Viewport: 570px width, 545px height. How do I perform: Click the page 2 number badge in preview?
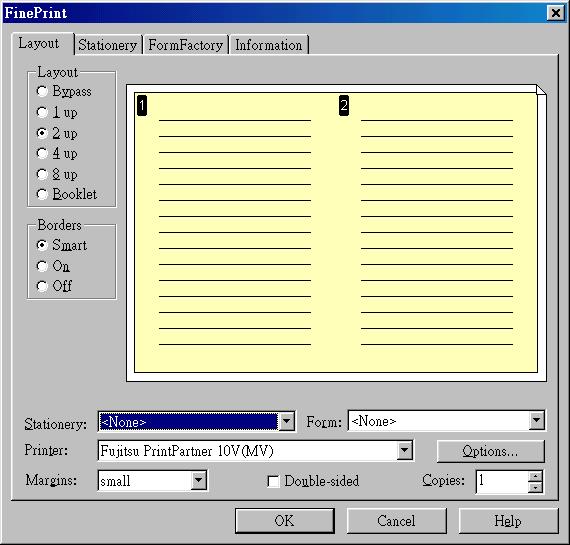pyautogui.click(x=344, y=106)
